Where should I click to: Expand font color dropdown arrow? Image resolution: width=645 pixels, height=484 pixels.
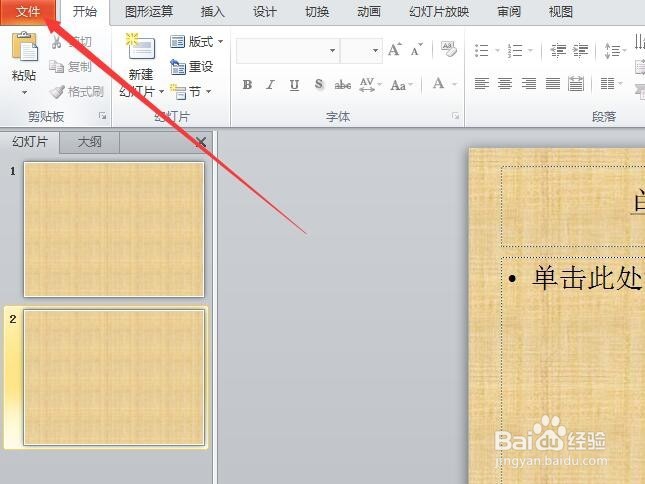click(455, 84)
